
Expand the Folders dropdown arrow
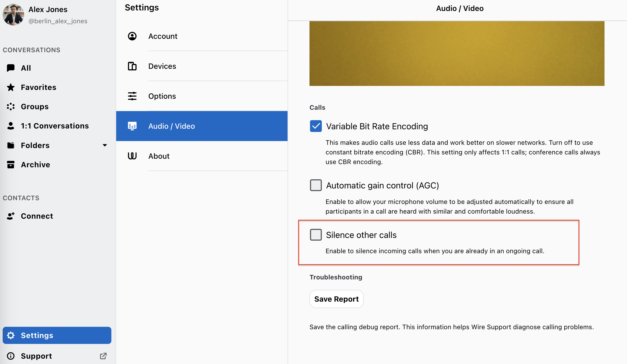pos(105,145)
